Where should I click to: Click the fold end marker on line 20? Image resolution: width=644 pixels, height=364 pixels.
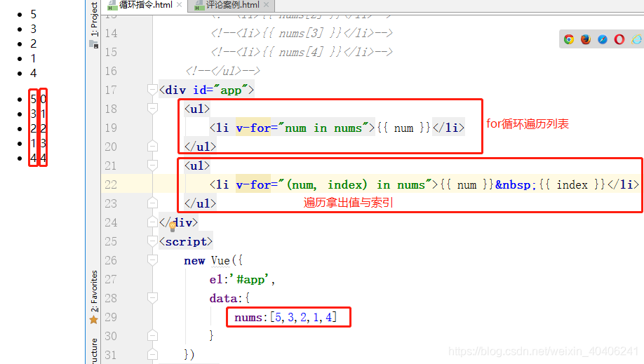tap(152, 147)
